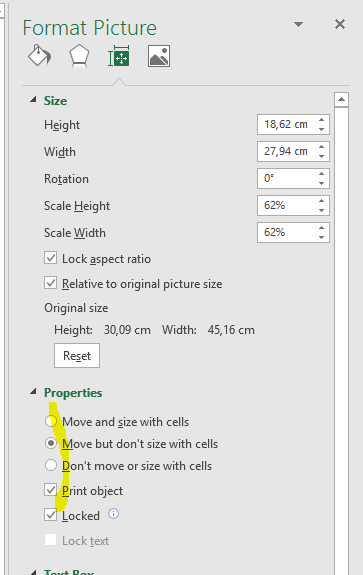The height and width of the screenshot is (575, 363).
Task: Expand the Text Box section
Action: [33, 572]
